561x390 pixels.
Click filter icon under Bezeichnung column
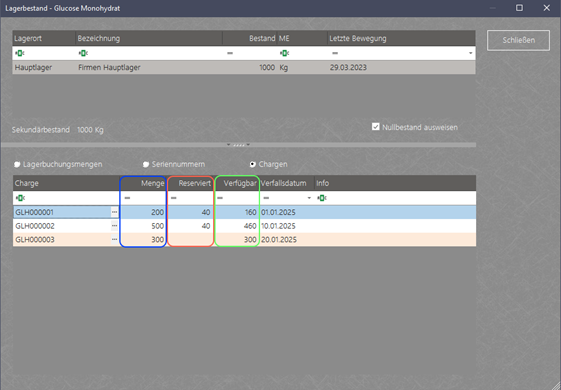tap(83, 53)
